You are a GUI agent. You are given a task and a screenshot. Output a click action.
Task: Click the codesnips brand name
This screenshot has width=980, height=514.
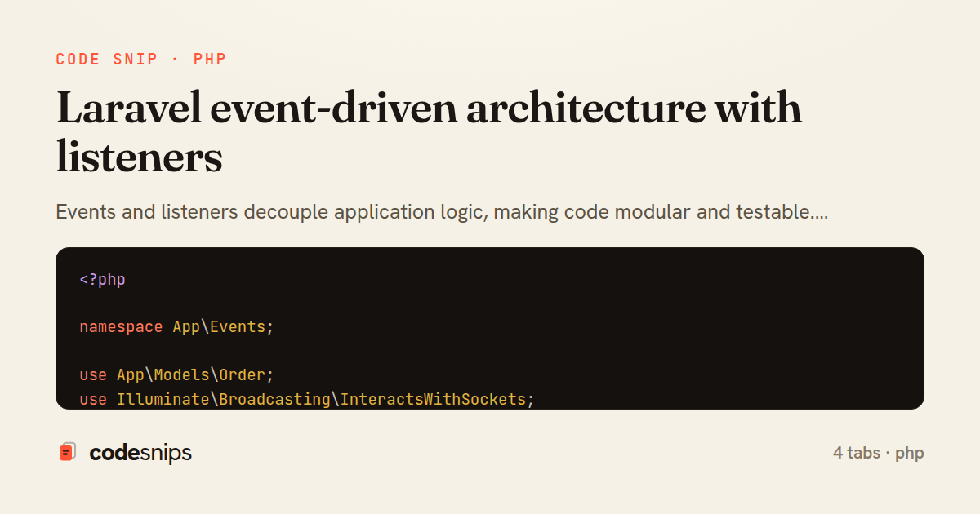pyautogui.click(x=140, y=453)
